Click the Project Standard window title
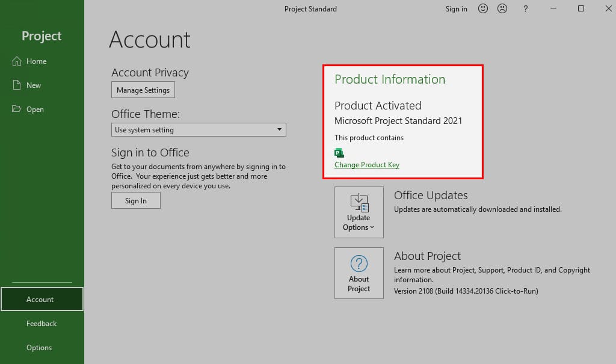This screenshot has width=616, height=364. click(x=311, y=8)
